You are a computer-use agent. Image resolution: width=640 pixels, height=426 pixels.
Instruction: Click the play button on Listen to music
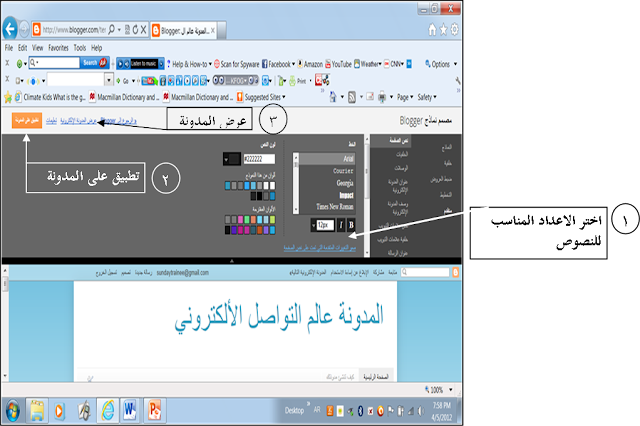coord(120,64)
